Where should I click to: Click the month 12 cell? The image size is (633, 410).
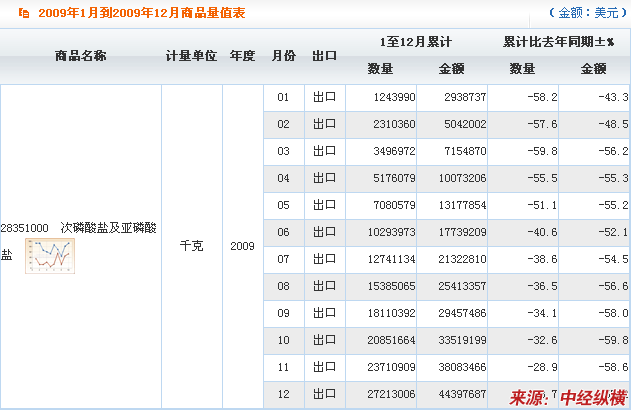pyautogui.click(x=283, y=395)
